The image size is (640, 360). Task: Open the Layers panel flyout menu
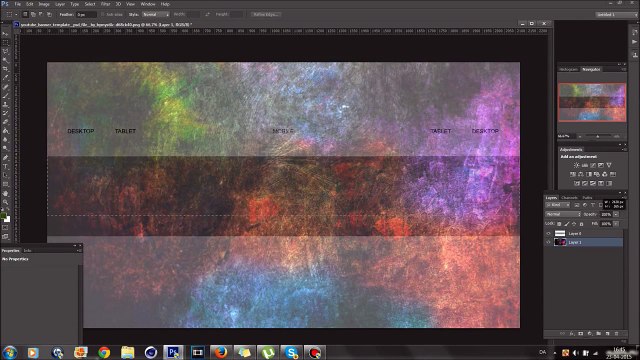[x=624, y=198]
